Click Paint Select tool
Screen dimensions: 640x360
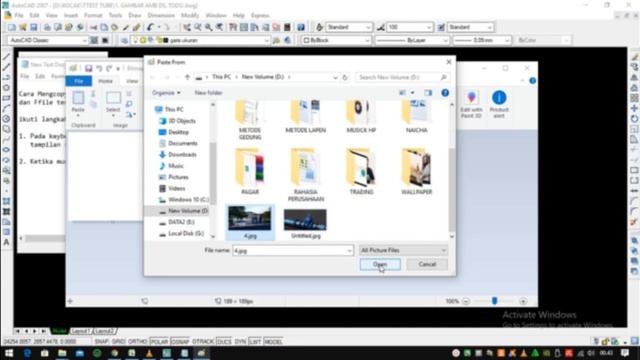(x=113, y=102)
